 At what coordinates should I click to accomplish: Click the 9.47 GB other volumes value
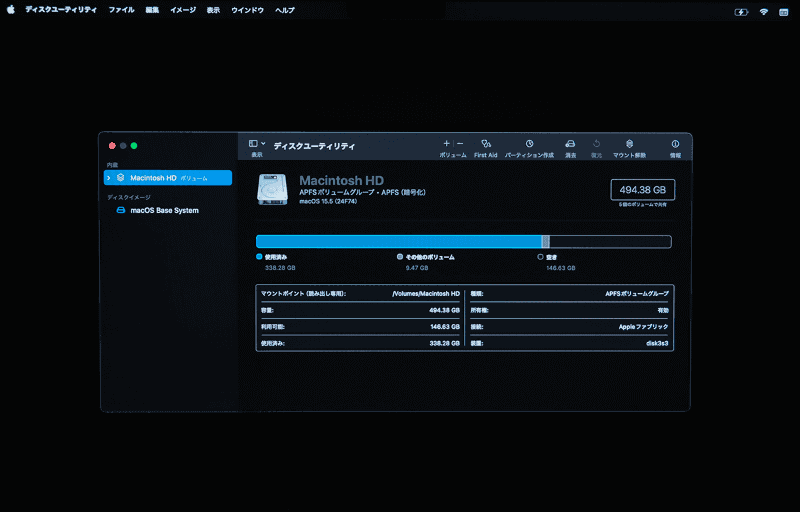click(x=417, y=268)
